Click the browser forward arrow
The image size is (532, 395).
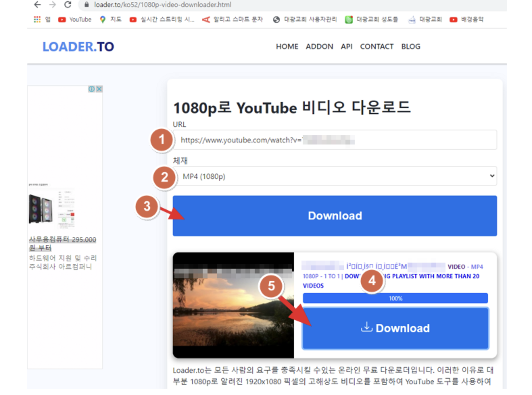52,5
